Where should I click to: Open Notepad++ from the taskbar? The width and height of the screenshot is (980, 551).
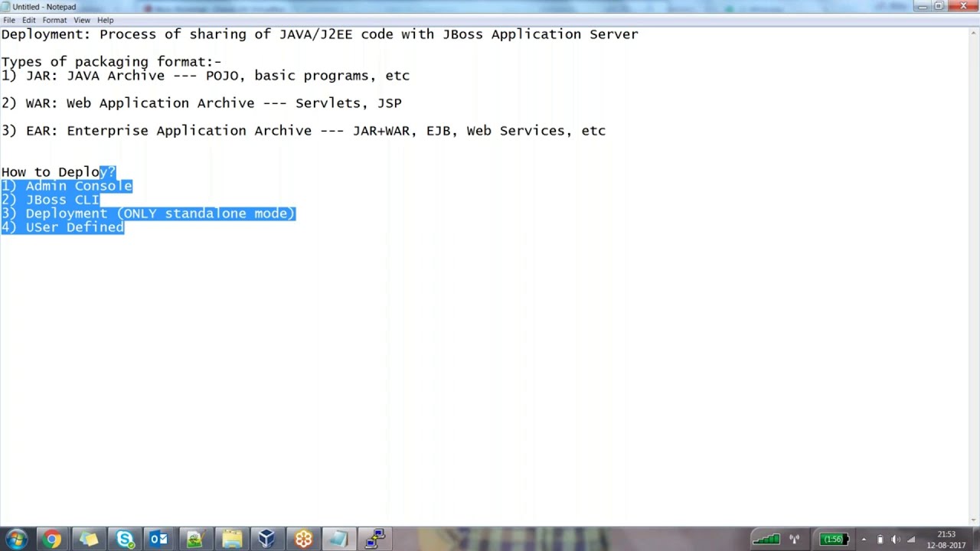pyautogui.click(x=195, y=540)
